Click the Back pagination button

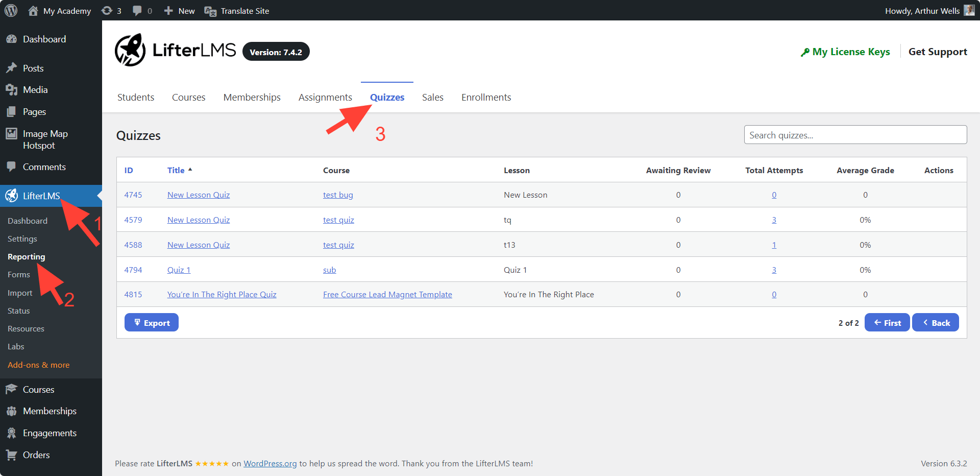pyautogui.click(x=936, y=323)
